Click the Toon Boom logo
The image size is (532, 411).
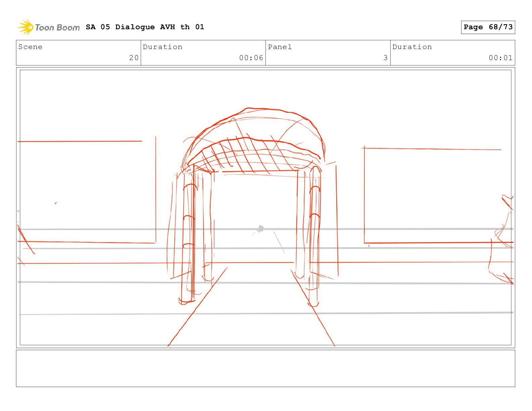point(49,27)
